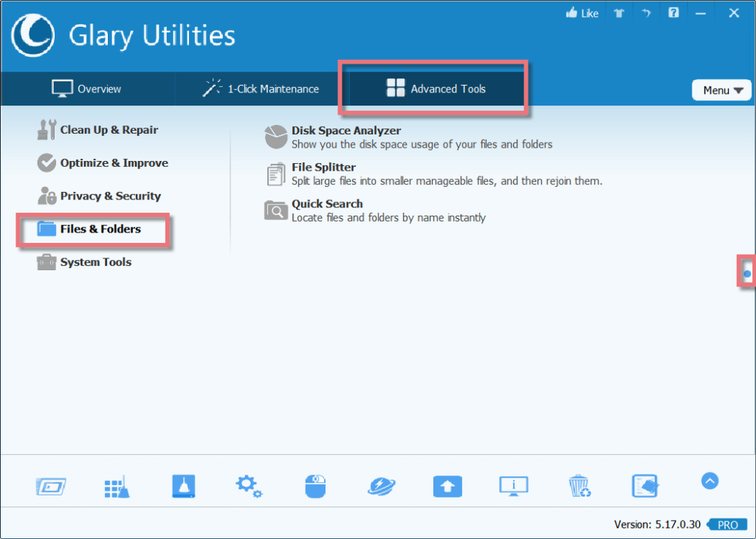Click the Like button
Image resolution: width=756 pixels, height=539 pixels.
pyautogui.click(x=582, y=12)
